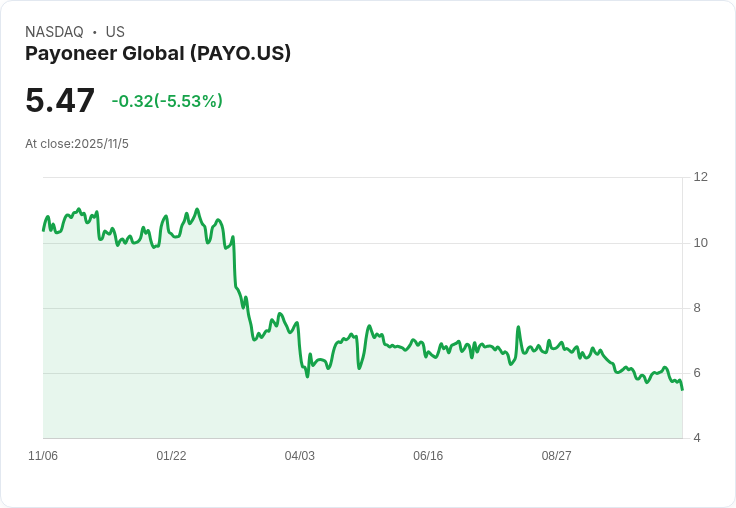Click the -0.32(-5.53%) price change

click(167, 101)
